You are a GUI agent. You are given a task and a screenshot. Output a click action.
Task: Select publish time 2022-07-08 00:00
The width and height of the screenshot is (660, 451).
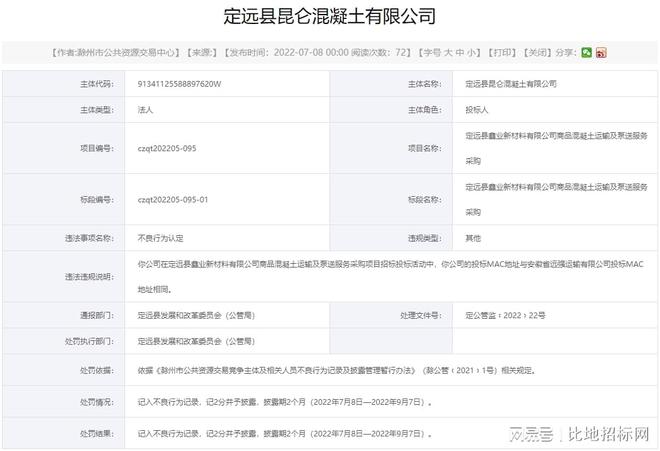(x=311, y=53)
